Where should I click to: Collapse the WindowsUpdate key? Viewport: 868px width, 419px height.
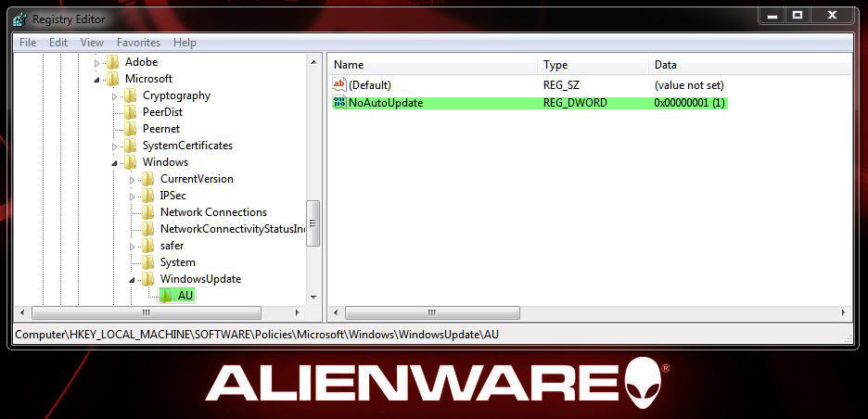[x=133, y=280]
